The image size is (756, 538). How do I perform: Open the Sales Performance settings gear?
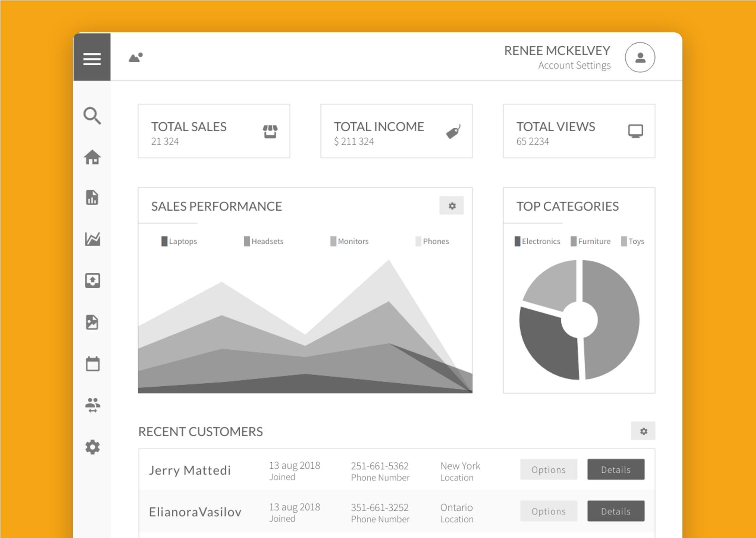tap(452, 206)
